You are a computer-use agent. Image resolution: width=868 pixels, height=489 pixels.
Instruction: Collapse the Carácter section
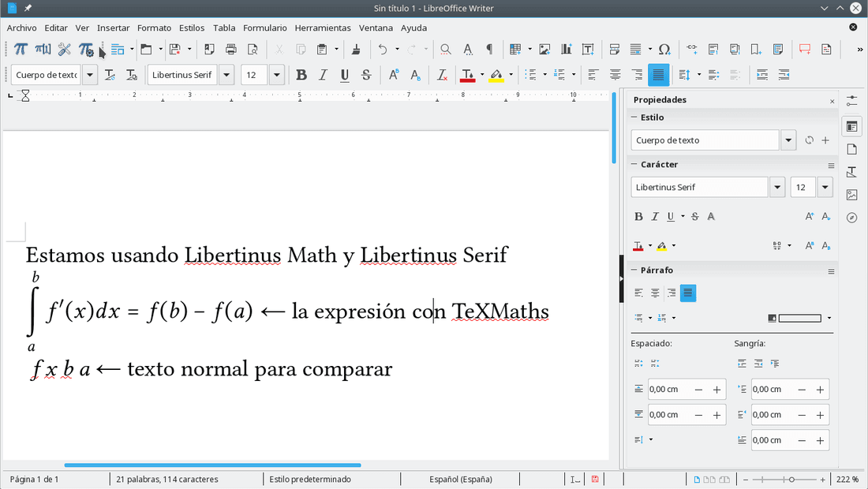coord(634,164)
